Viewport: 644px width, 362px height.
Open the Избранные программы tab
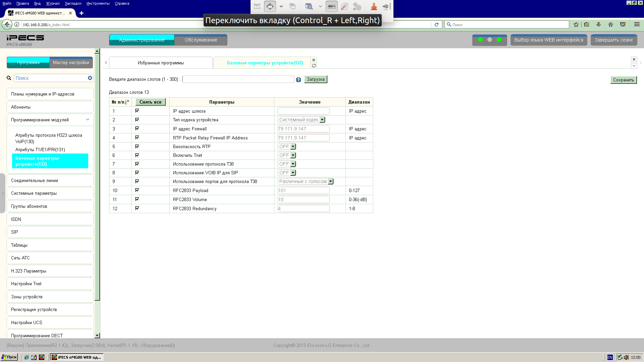click(161, 63)
